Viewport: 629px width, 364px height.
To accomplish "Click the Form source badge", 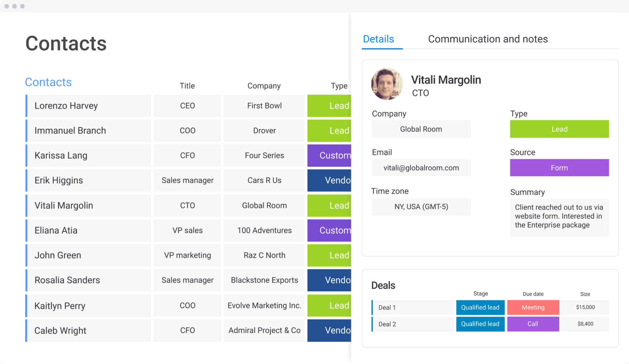I will pos(559,168).
